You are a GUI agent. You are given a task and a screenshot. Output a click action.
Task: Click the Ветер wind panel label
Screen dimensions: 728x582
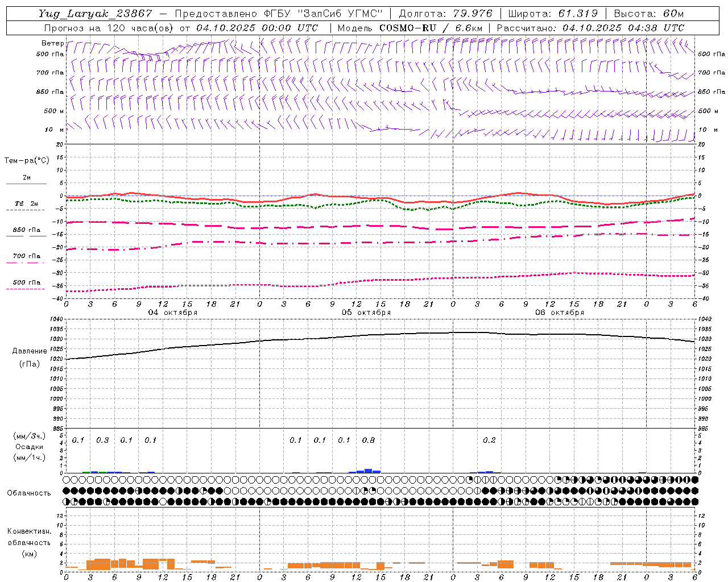(x=53, y=43)
